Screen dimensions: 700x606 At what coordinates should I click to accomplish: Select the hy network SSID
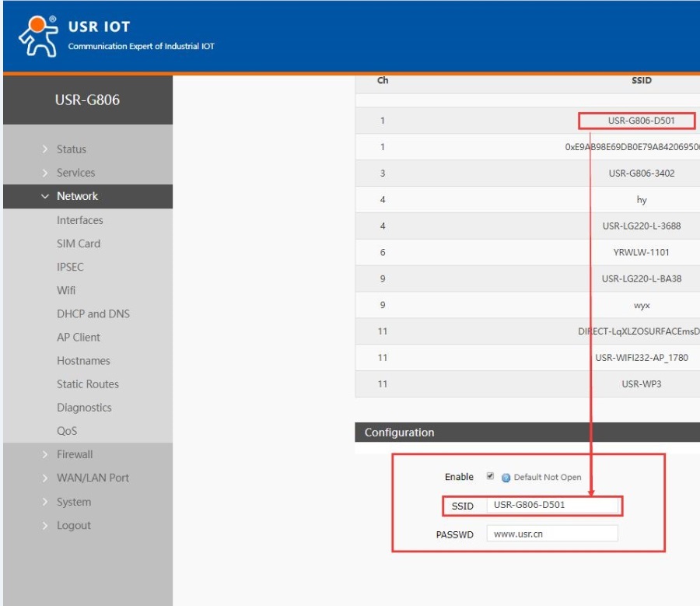coord(642,200)
